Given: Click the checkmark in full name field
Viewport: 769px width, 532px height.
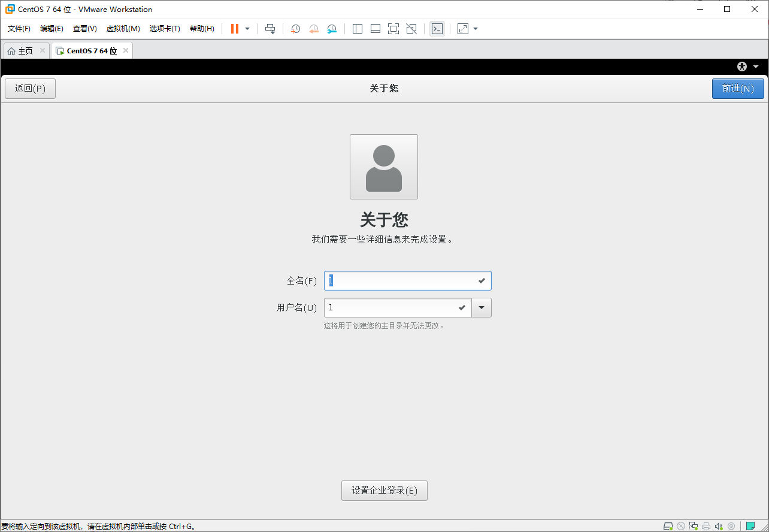Looking at the screenshot, I should pyautogui.click(x=482, y=280).
